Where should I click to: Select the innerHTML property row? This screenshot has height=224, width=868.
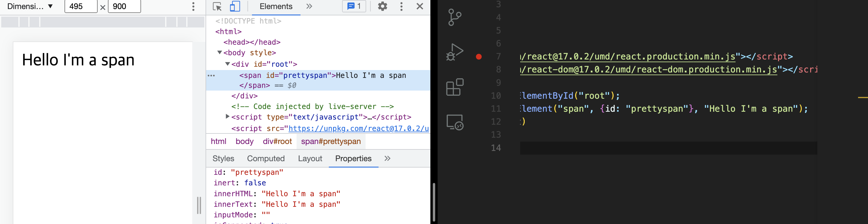pyautogui.click(x=277, y=194)
